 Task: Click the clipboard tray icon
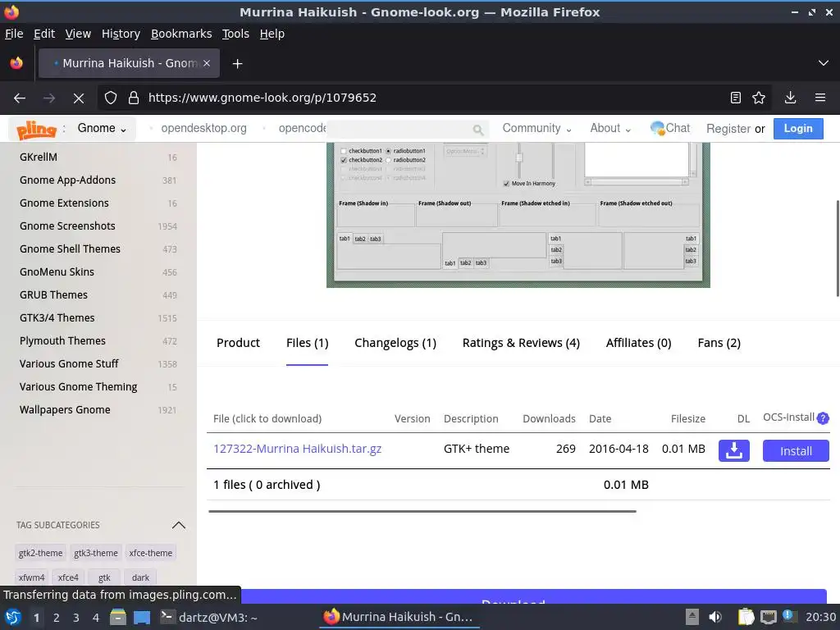click(746, 617)
